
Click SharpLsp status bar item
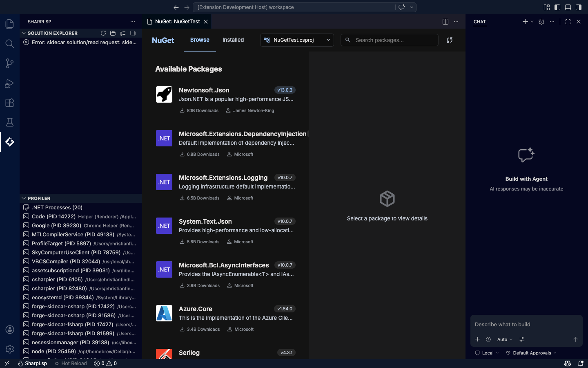click(32, 364)
